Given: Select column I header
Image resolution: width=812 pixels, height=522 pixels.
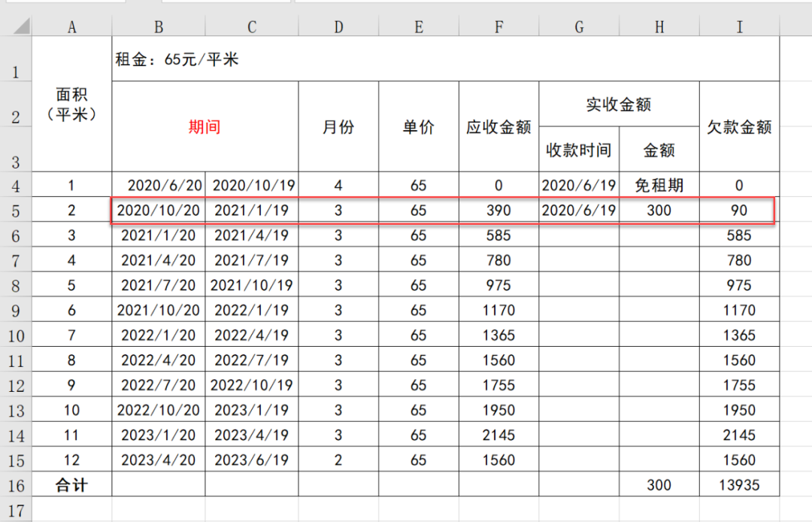Looking at the screenshot, I should pos(739,27).
